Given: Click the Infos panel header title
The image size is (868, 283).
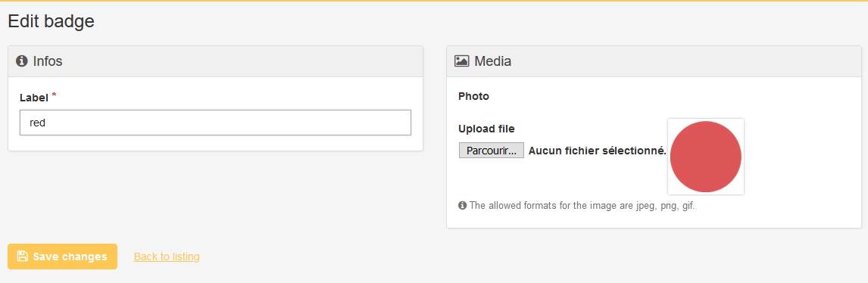Looking at the screenshot, I should coord(48,61).
